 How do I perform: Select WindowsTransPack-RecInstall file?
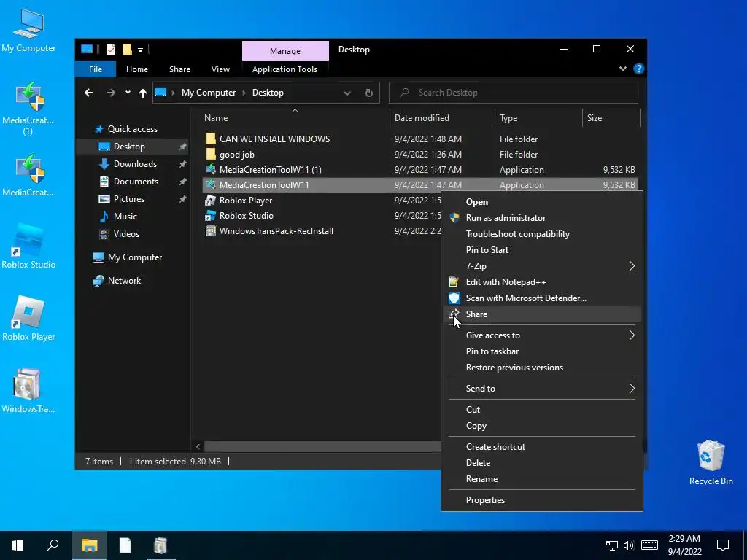[276, 231]
